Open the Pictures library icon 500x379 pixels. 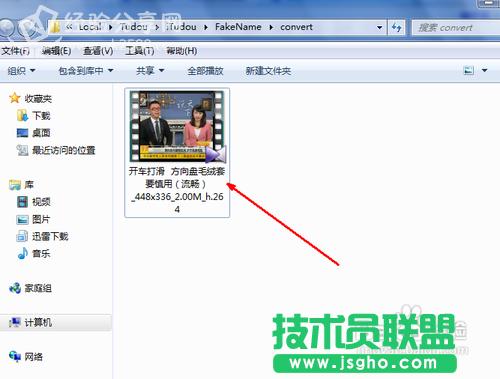(22, 219)
